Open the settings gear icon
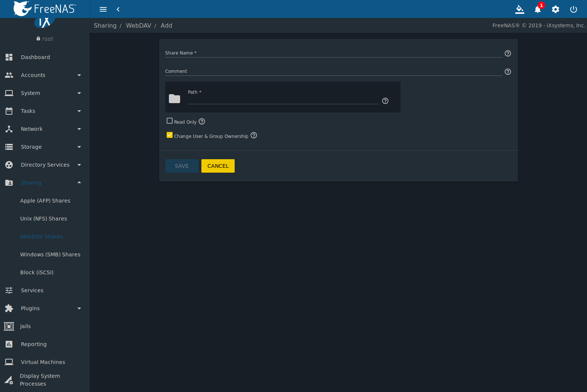This screenshot has width=587, height=392. tap(556, 9)
